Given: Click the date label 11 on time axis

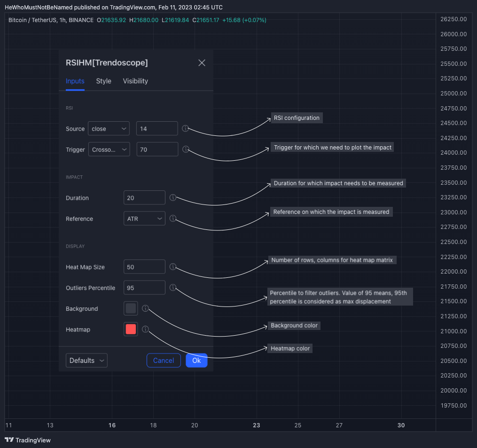Looking at the screenshot, I should [9, 425].
